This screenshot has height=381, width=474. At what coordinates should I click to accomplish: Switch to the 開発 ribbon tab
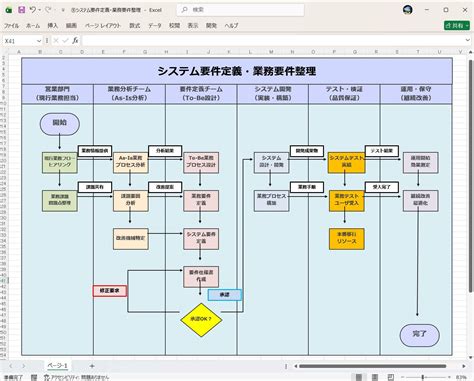click(211, 26)
